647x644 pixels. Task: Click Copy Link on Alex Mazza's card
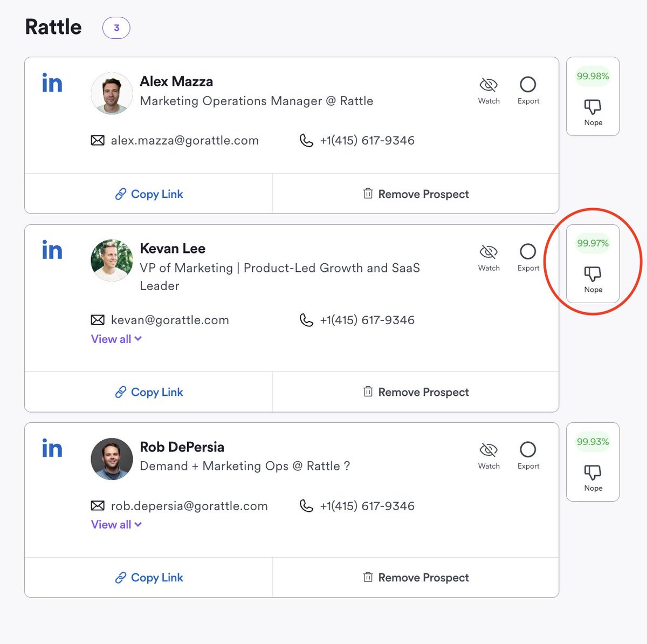(x=149, y=194)
